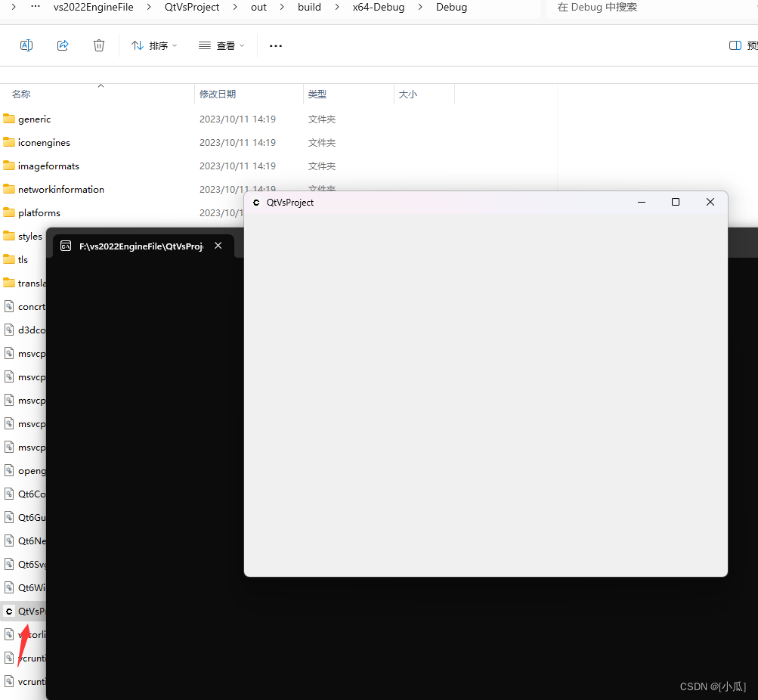Select the iconengines folder
758x700 pixels.
click(x=44, y=143)
